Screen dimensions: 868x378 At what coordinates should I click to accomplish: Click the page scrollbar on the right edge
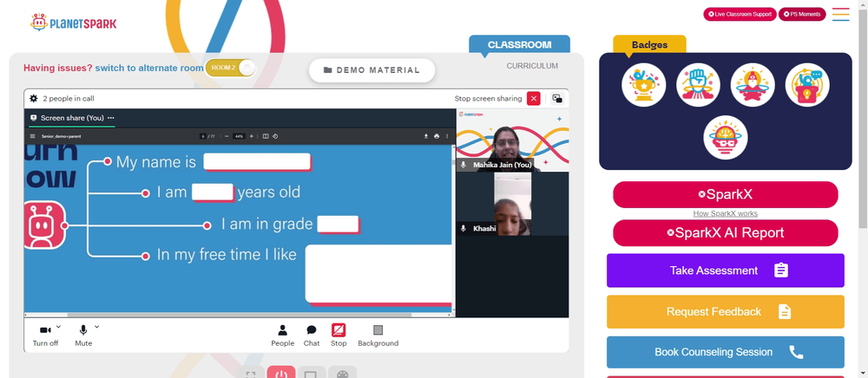pos(863,116)
